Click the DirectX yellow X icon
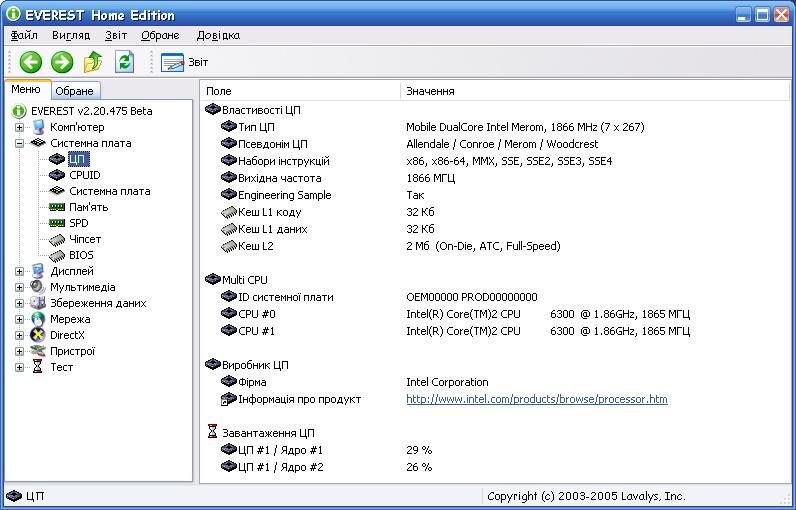Image resolution: width=796 pixels, height=510 pixels. click(x=38, y=335)
